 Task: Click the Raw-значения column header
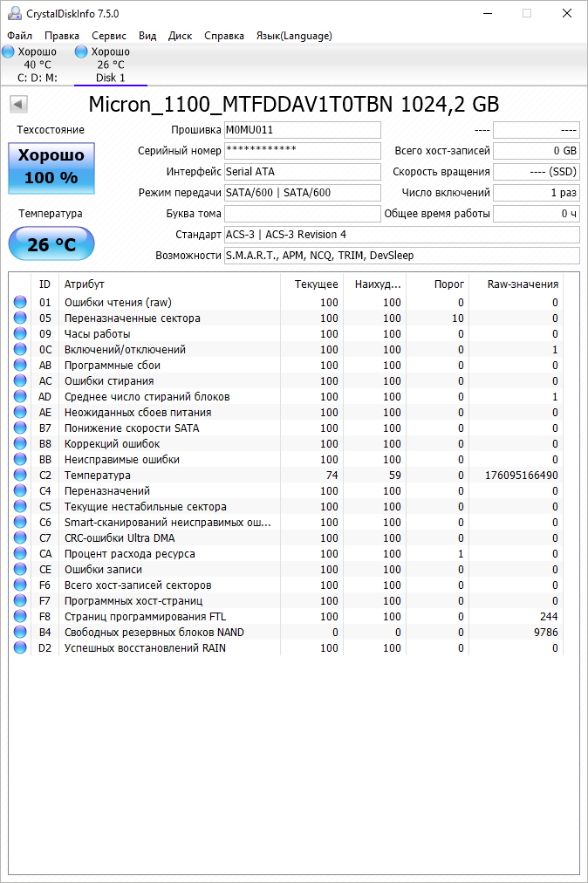point(516,284)
